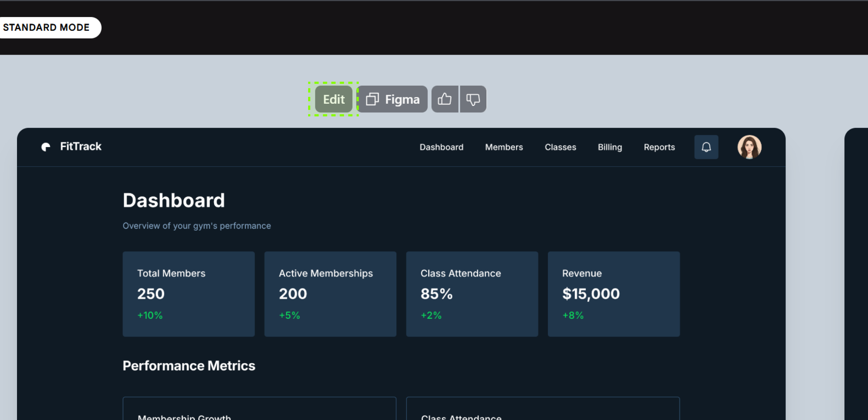Open the Billing nav item

610,147
